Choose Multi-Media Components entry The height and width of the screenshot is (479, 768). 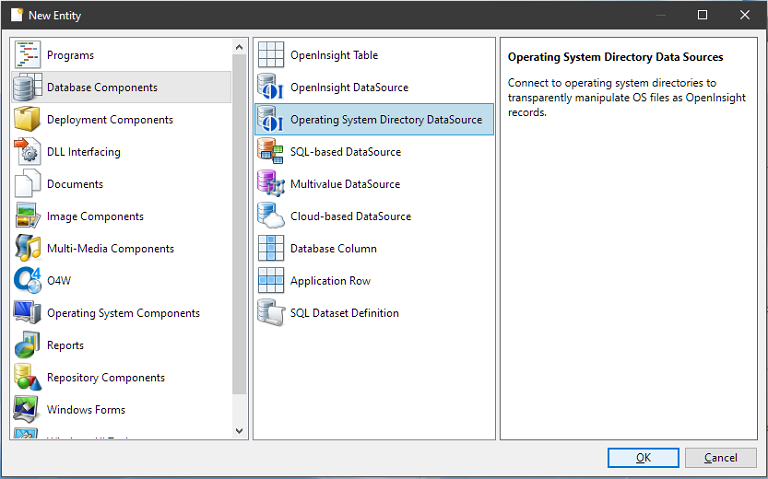tap(111, 249)
